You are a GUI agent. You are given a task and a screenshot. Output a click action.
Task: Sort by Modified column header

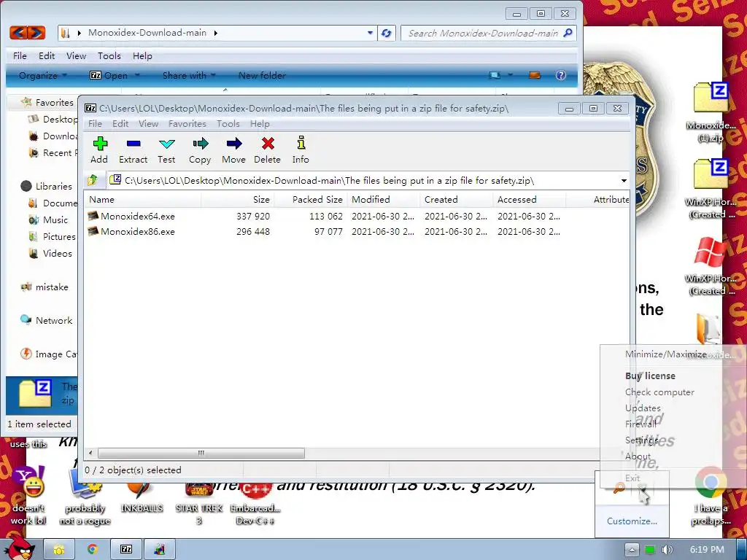point(384,200)
